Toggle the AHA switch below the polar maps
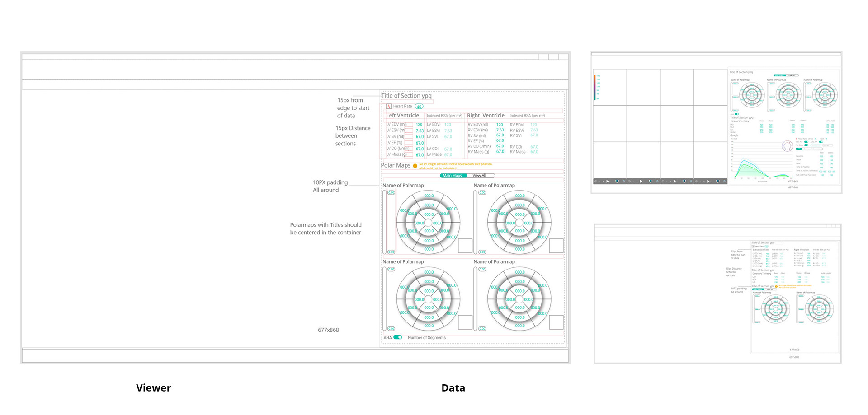868x415 pixels. pos(398,337)
